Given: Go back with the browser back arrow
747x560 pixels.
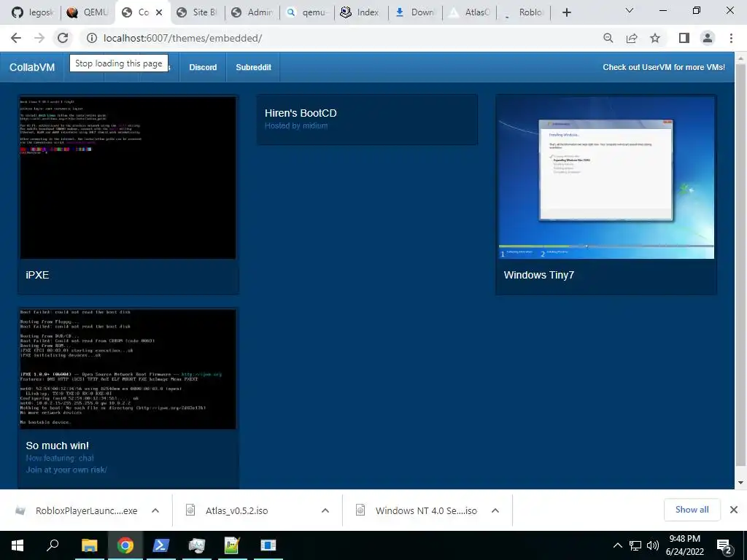Looking at the screenshot, I should pos(16,38).
